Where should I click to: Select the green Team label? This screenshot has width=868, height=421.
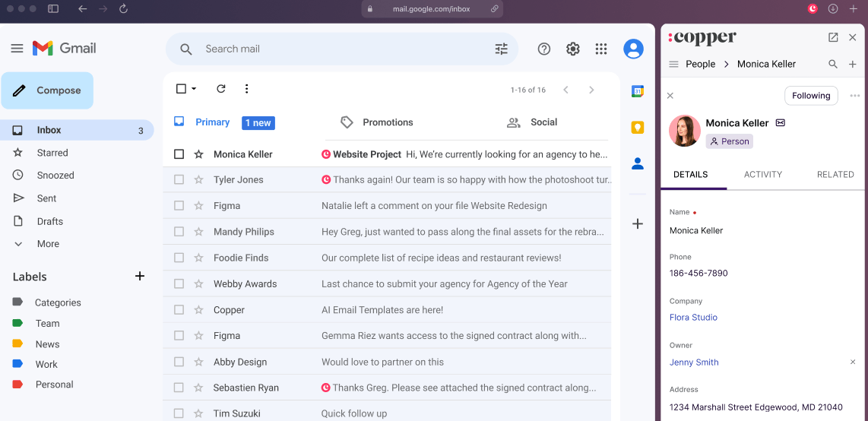47,324
